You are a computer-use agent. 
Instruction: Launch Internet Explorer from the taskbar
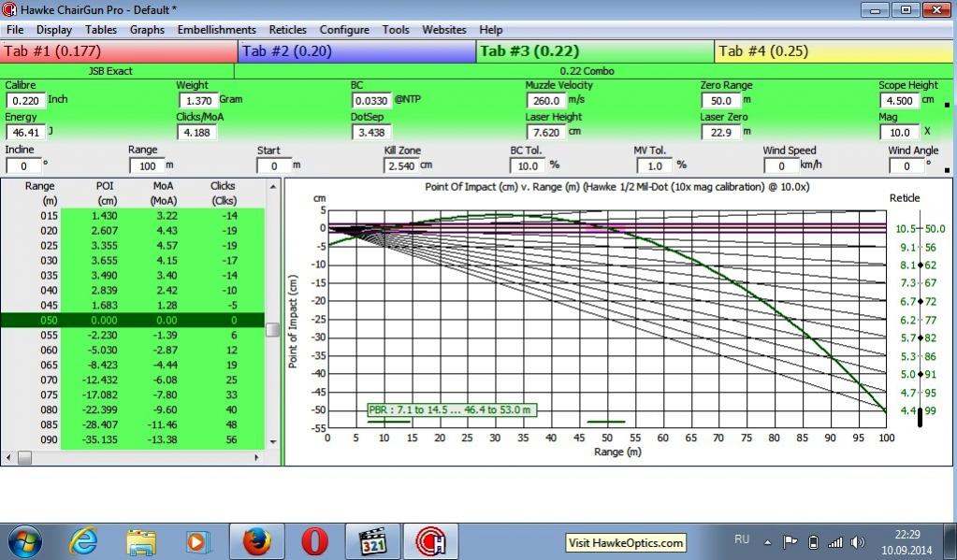(x=85, y=541)
